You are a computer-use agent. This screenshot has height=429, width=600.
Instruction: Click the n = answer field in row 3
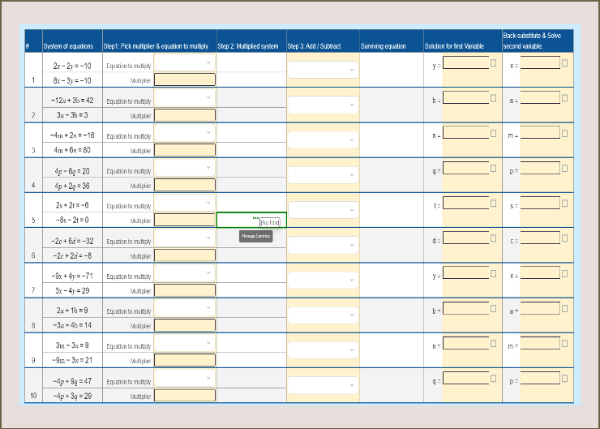coord(466,133)
